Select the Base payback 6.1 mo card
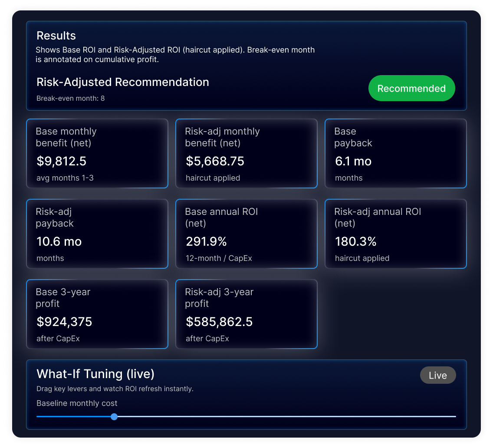Viewport: 493px width, 448px height. coord(395,154)
